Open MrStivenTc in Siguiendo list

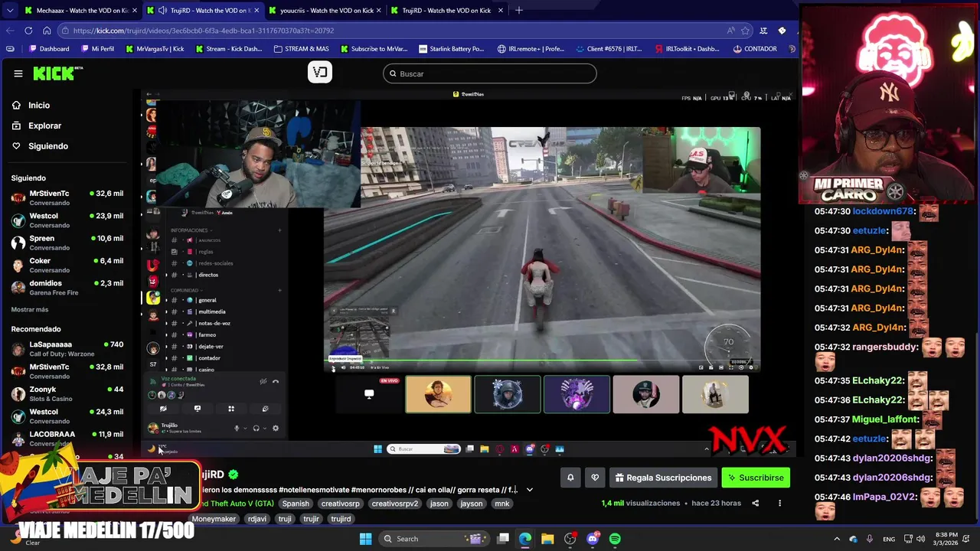pos(67,197)
